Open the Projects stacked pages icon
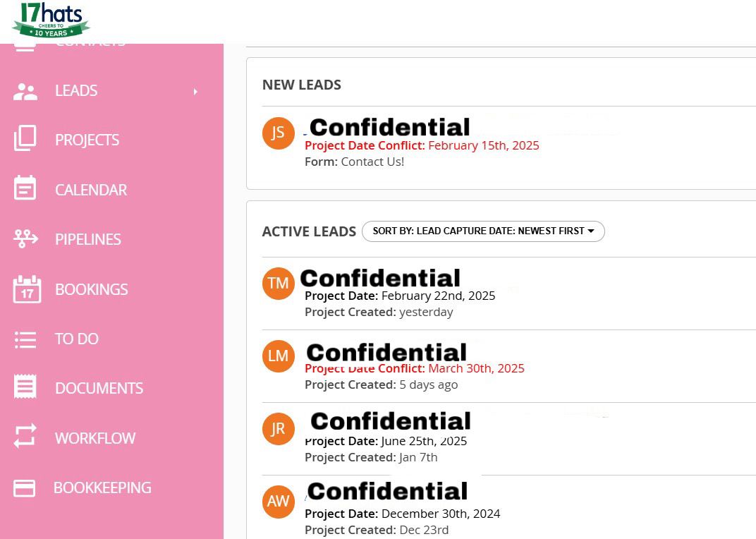756x539 pixels. pyautogui.click(x=25, y=139)
